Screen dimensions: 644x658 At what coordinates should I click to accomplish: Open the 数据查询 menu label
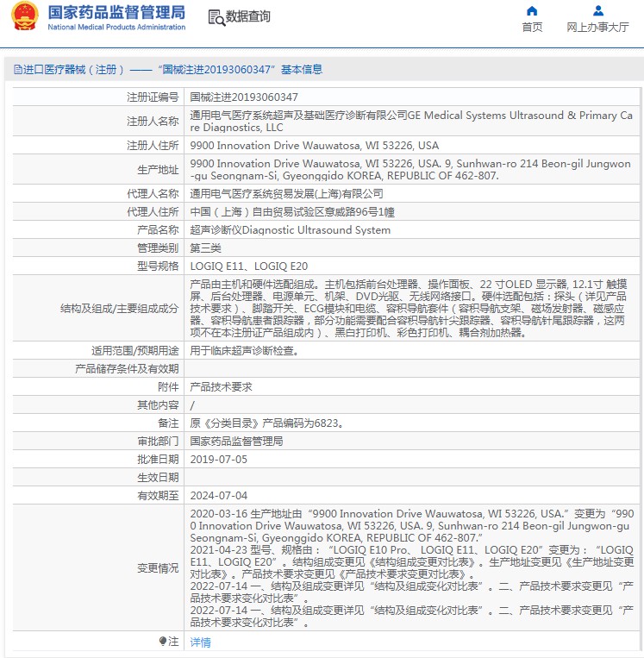click(x=248, y=17)
